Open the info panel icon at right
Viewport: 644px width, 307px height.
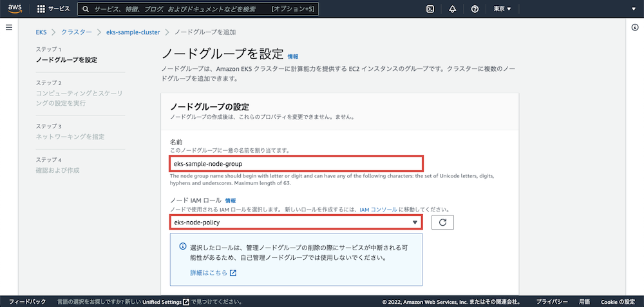click(634, 27)
